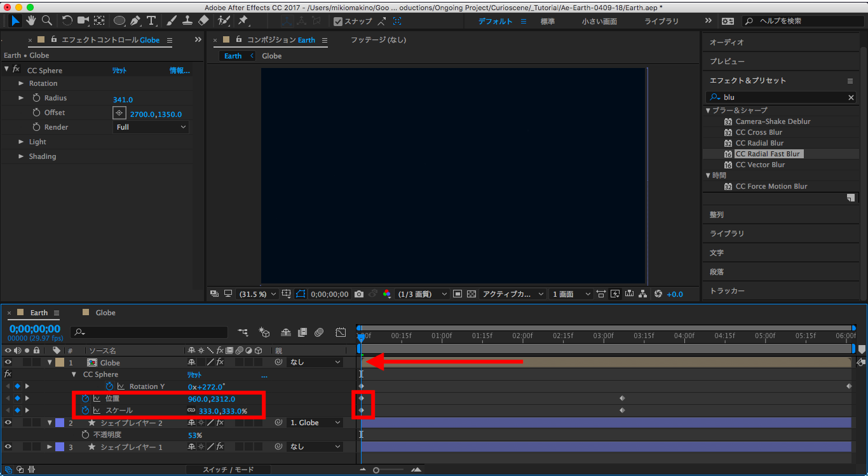The image size is (868, 476).
Task: Toggle the Rotation Y stopwatch in timeline
Action: click(109, 386)
